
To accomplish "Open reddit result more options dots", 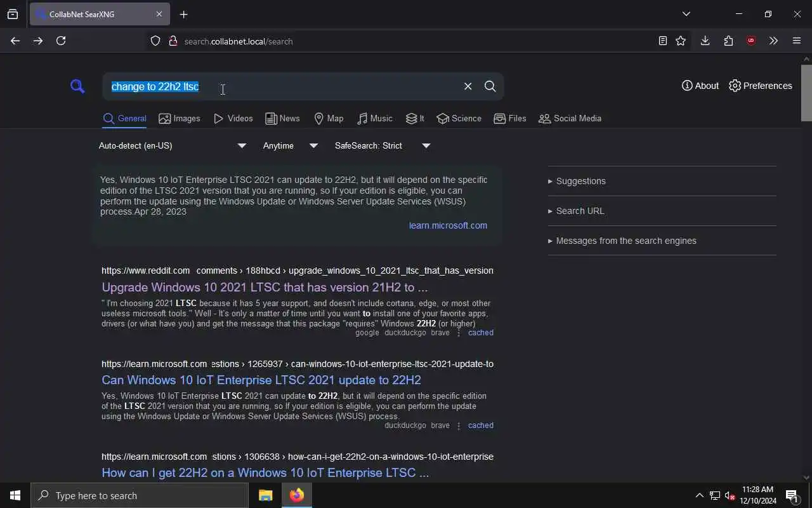I will tap(459, 333).
